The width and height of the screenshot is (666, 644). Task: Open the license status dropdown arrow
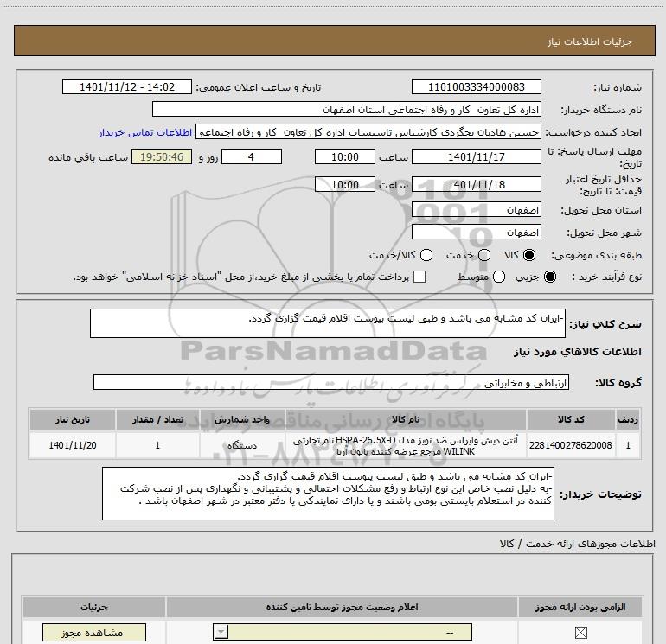(x=221, y=632)
